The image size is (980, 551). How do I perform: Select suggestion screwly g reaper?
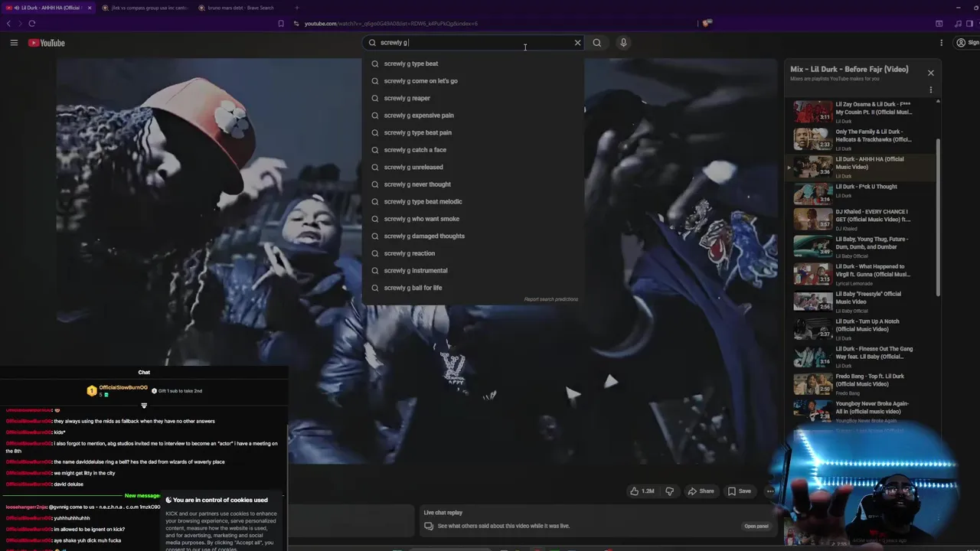point(472,98)
